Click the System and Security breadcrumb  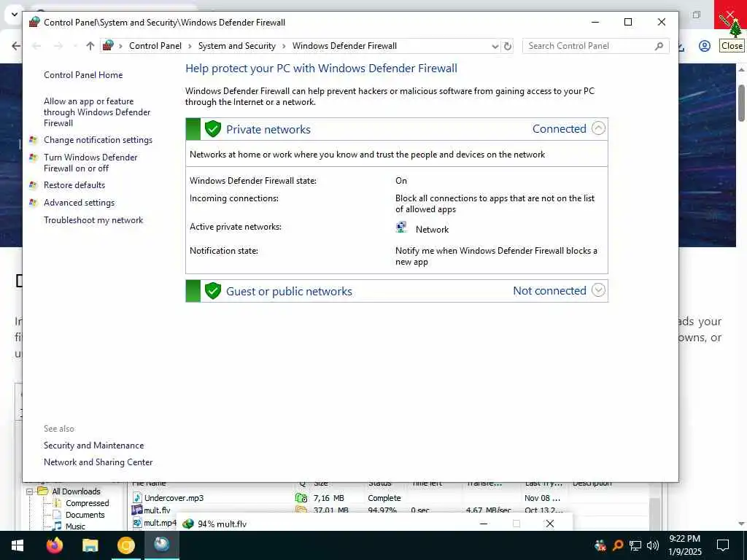(237, 46)
